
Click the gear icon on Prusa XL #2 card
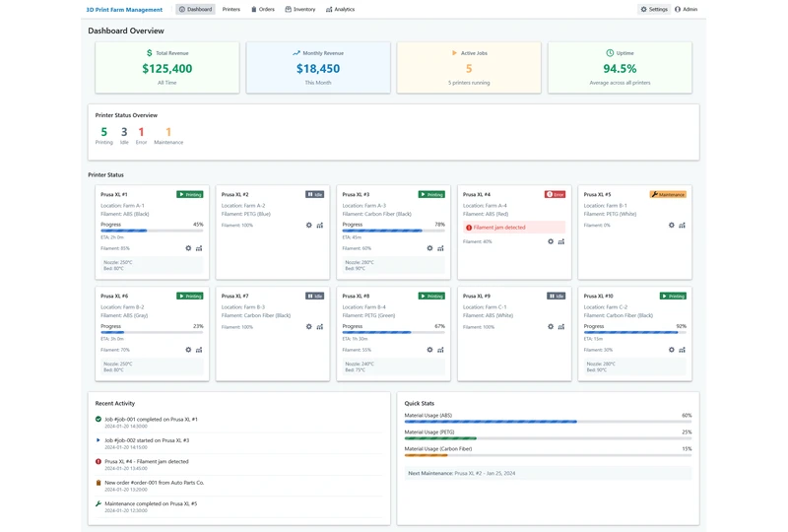(308, 226)
